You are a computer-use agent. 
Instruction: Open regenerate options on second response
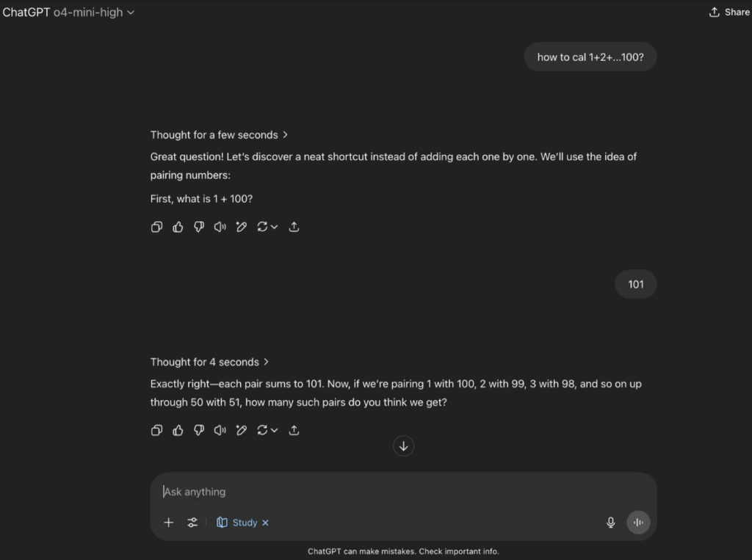tap(267, 430)
